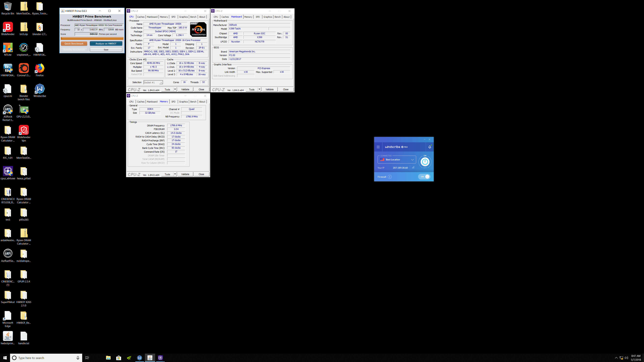
Task: Open Tools dropdown arrow in Memory window
Action: click(x=175, y=174)
